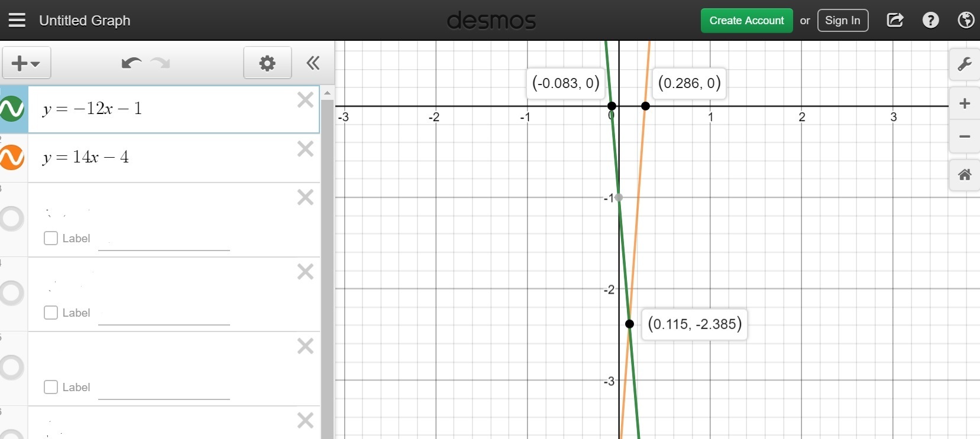Remove expression row 4 with its X
Viewport: 980px width, 439px height.
pos(305,271)
